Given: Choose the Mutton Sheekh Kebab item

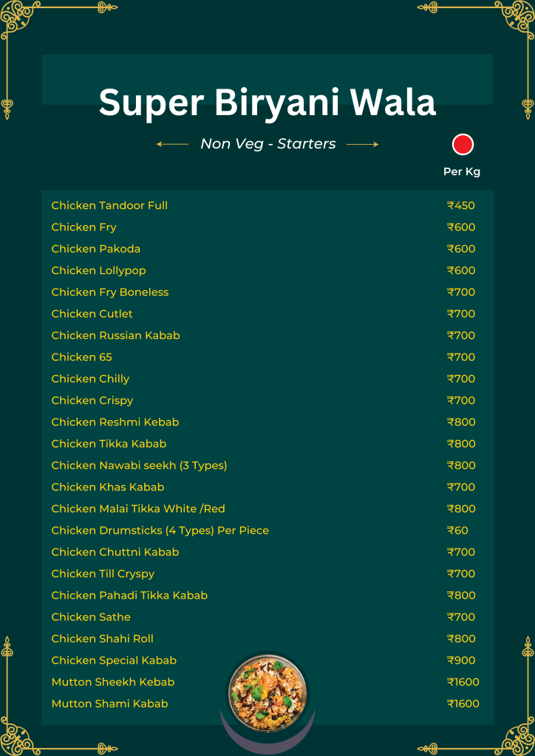Looking at the screenshot, I should click(112, 681).
